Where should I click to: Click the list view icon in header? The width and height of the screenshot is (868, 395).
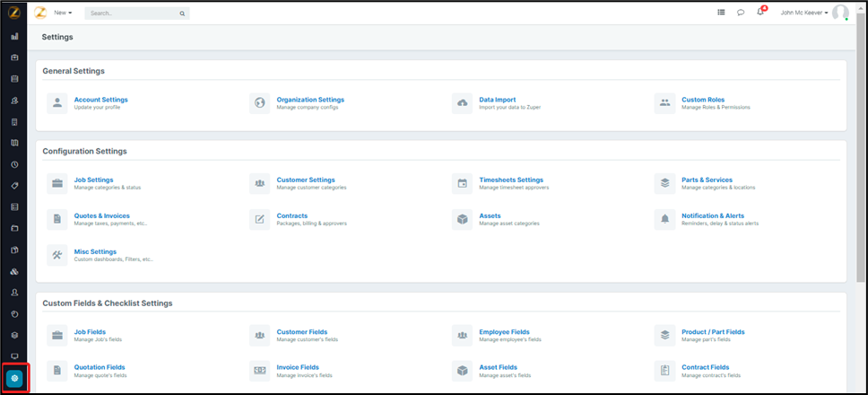pos(721,13)
